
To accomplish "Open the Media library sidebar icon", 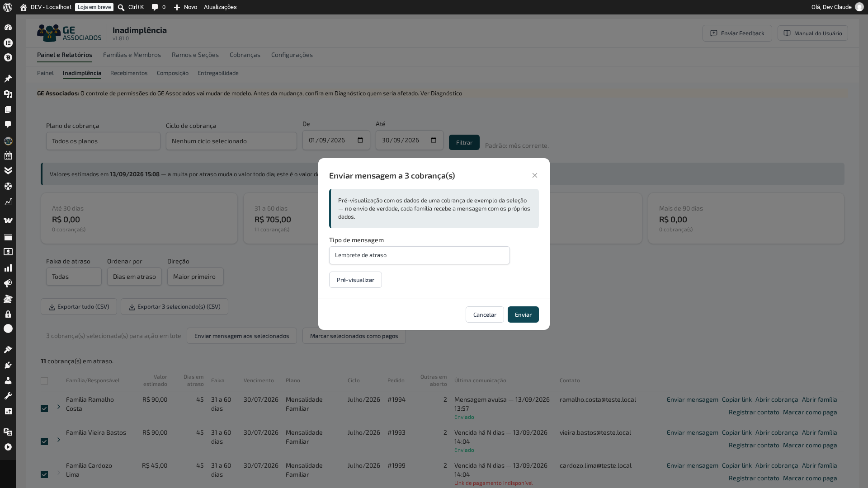I will [x=8, y=94].
